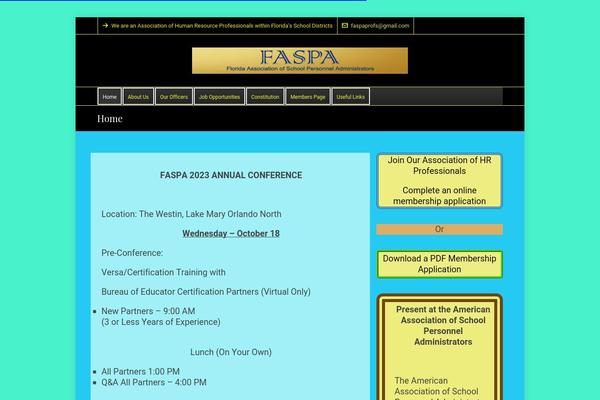Click the arrow icon before the association tagline

(x=105, y=26)
